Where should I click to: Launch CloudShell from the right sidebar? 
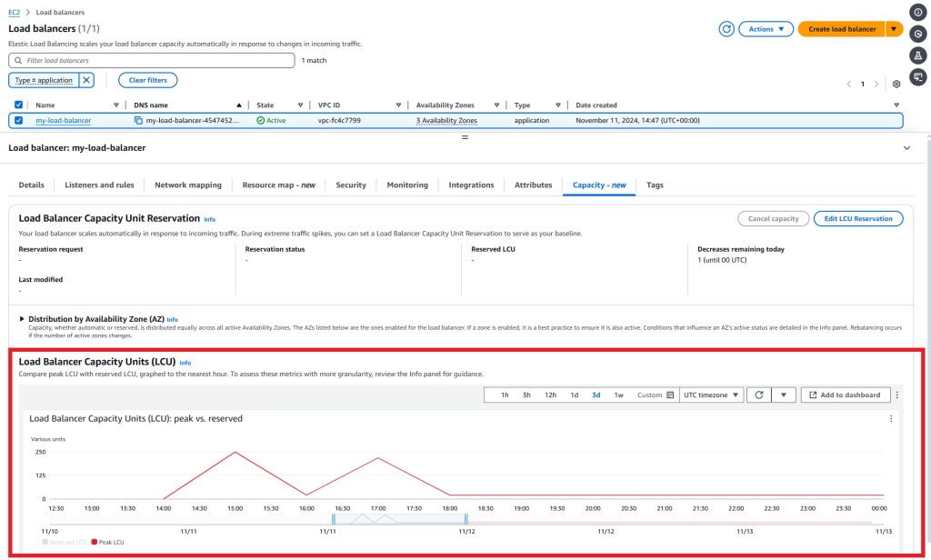918,77
